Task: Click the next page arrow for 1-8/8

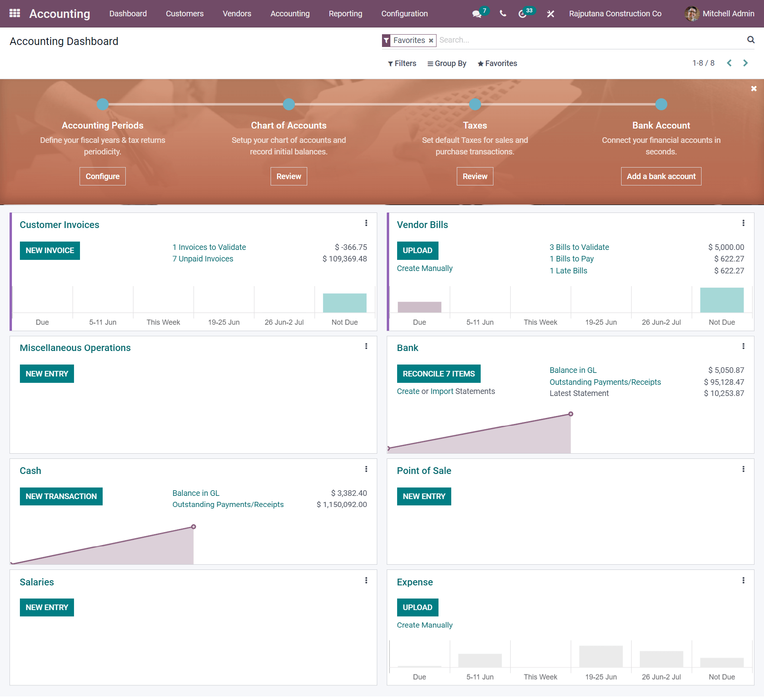Action: tap(747, 63)
